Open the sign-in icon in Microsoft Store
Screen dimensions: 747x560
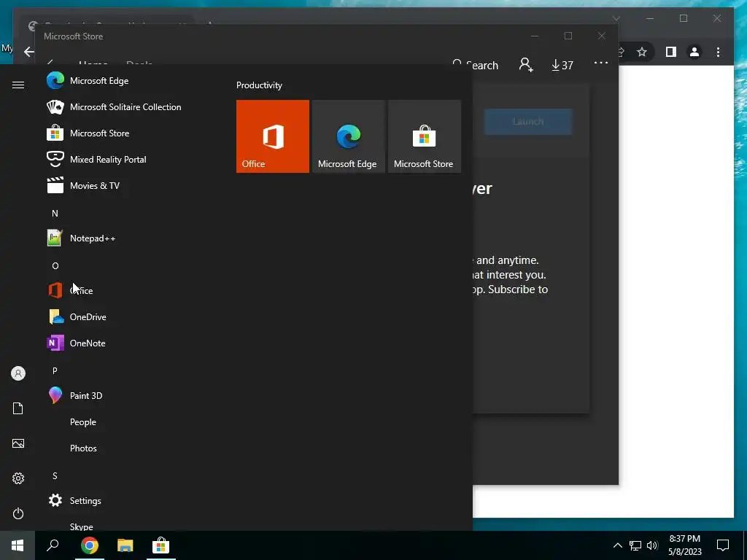[x=526, y=65]
